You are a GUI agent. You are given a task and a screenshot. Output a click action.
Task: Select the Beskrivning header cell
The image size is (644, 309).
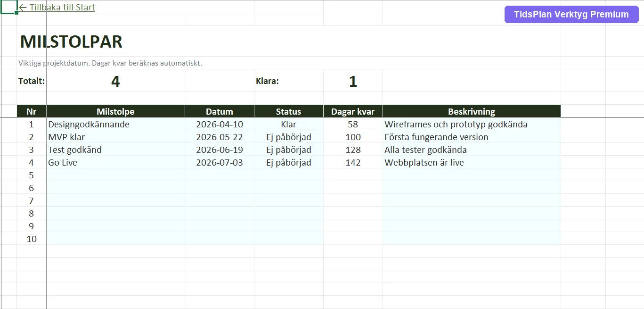(x=472, y=111)
